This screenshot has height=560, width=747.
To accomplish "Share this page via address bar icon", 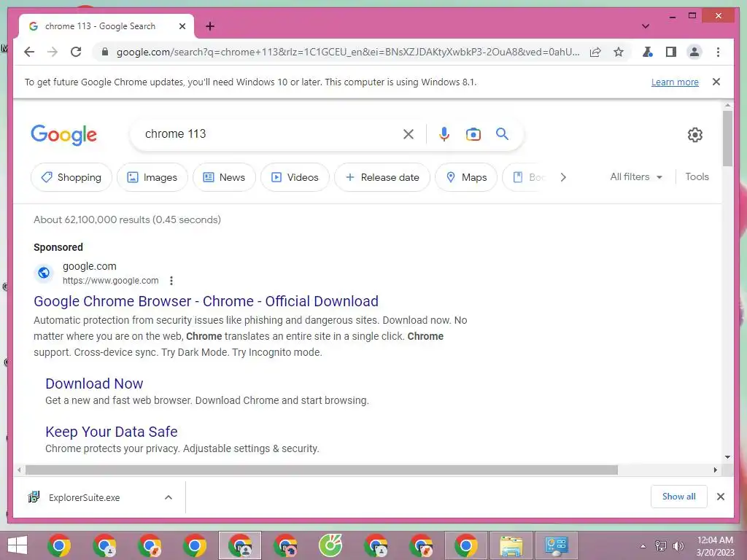I will (595, 52).
